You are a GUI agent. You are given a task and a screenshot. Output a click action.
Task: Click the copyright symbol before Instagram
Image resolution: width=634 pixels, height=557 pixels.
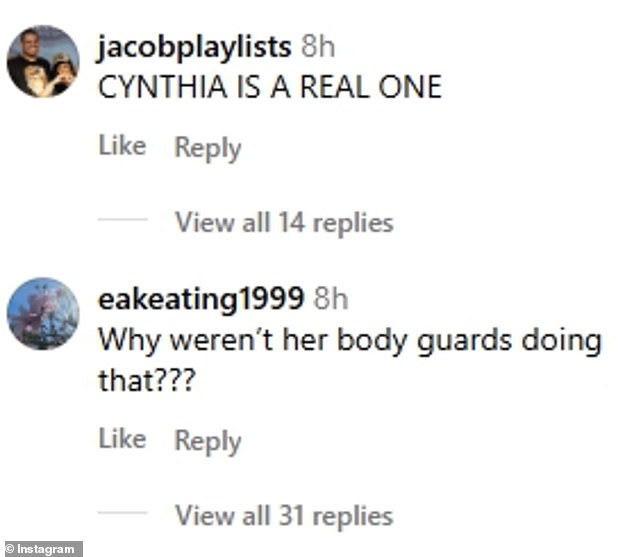tap(10, 549)
